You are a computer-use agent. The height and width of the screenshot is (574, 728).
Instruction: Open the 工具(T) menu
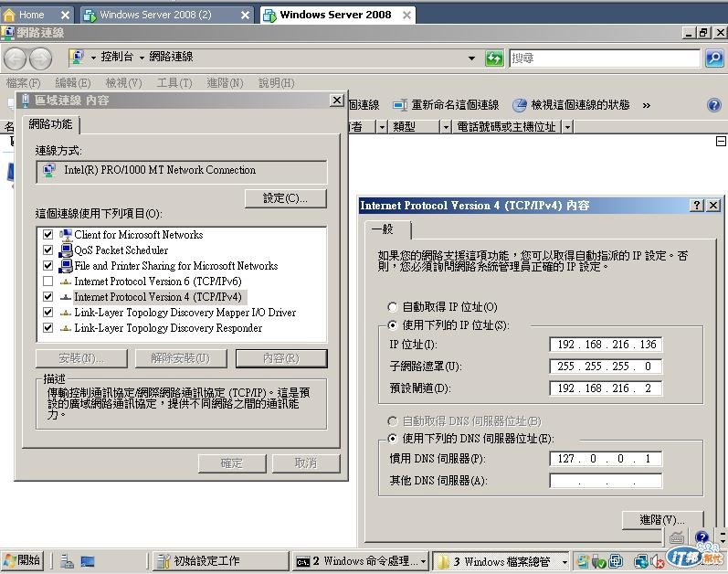(174, 83)
